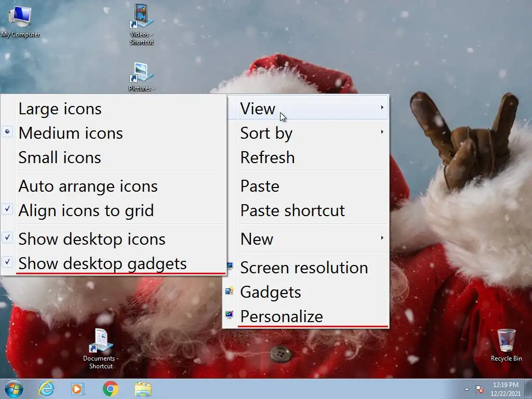This screenshot has width=532, height=399.
Task: Select the Medium icons radio option
Action: pyautogui.click(x=114, y=133)
